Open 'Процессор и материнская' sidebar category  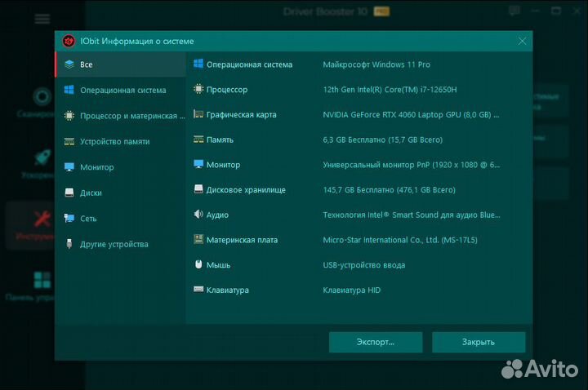tap(121, 116)
